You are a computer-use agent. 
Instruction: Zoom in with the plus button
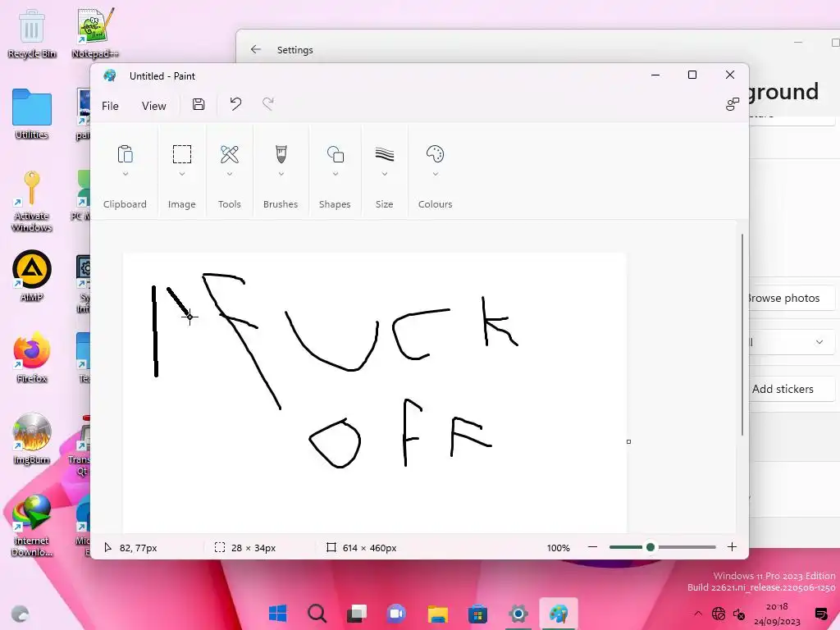click(x=732, y=547)
